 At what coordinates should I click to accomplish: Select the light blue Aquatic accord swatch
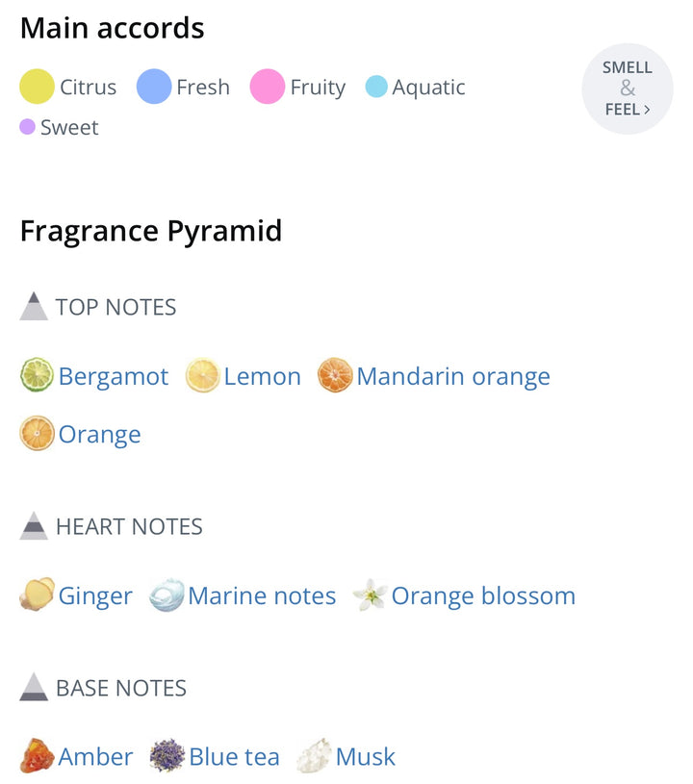pyautogui.click(x=376, y=87)
